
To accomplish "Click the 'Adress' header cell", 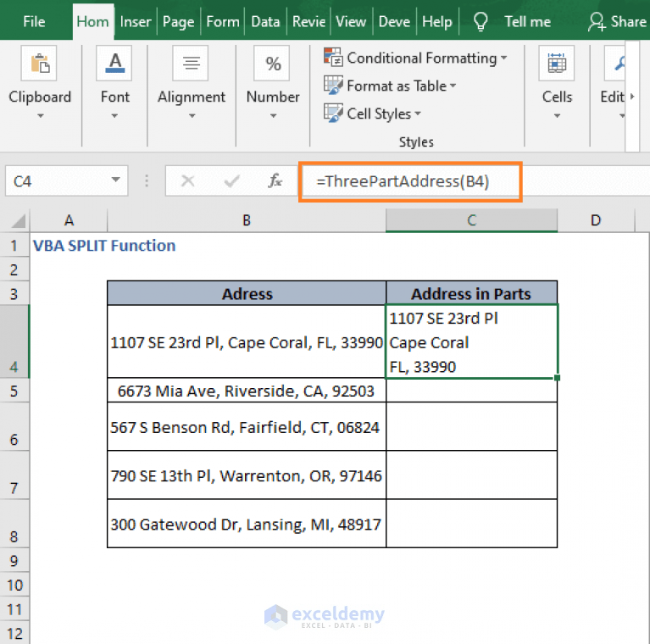I will tap(247, 293).
